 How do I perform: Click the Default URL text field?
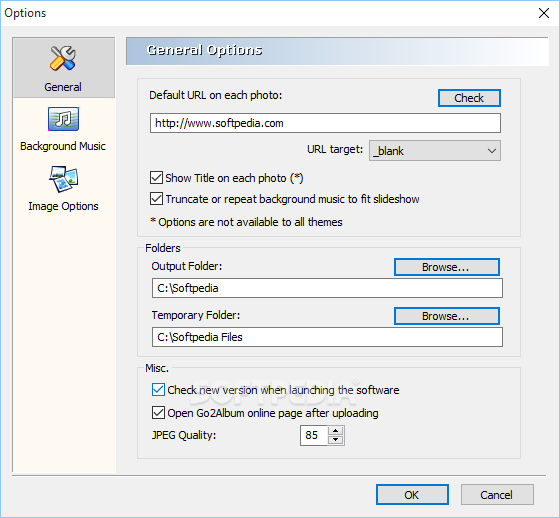(325, 123)
